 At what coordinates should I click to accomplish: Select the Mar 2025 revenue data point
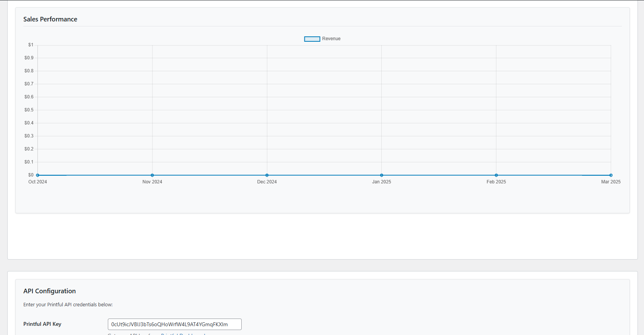pyautogui.click(x=611, y=175)
